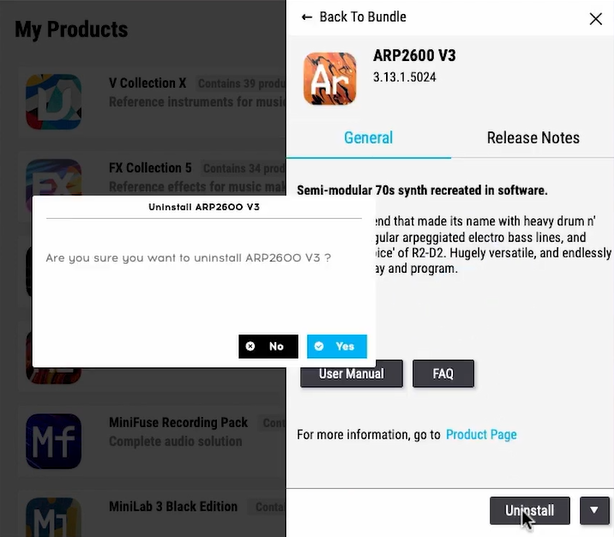Click the 'Contains 34 products' badge
The width and height of the screenshot is (614, 537).
tap(243, 168)
